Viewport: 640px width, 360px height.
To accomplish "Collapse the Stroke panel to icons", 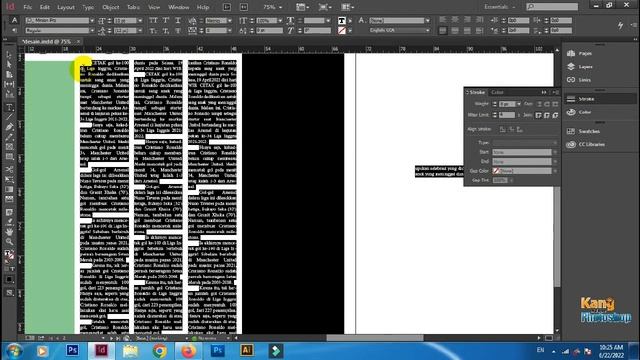I will click(x=544, y=92).
